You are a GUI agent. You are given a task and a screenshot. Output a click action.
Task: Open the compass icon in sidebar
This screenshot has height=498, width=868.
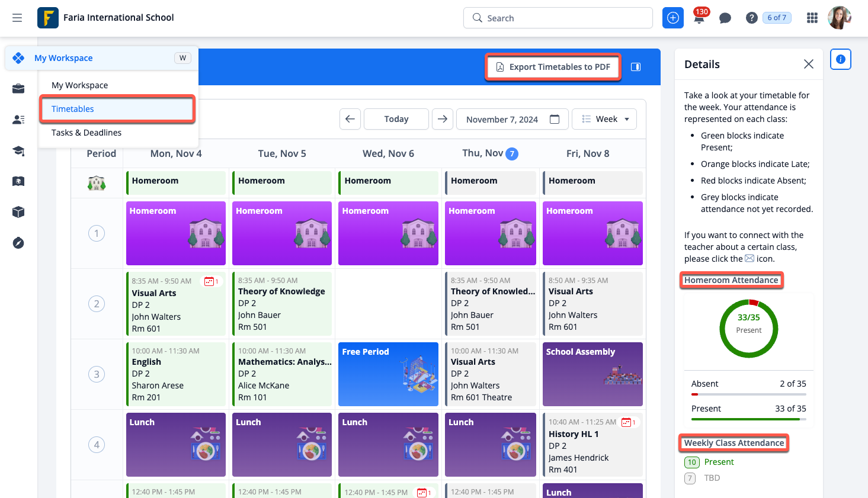18,243
